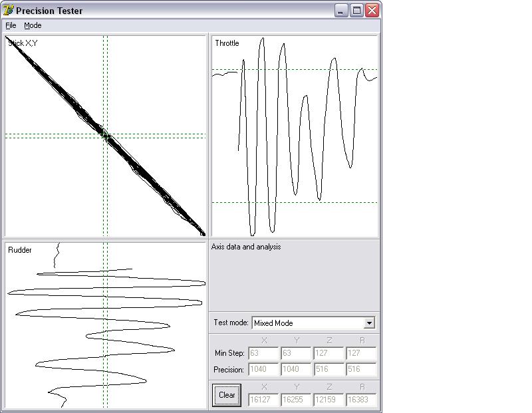Select the Min Step X field
532x413 pixels.
point(263,354)
